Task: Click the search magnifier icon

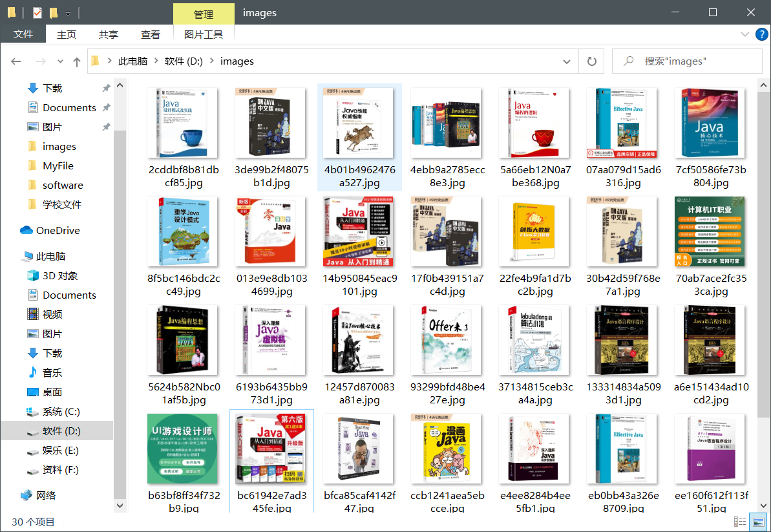Action: [x=628, y=61]
